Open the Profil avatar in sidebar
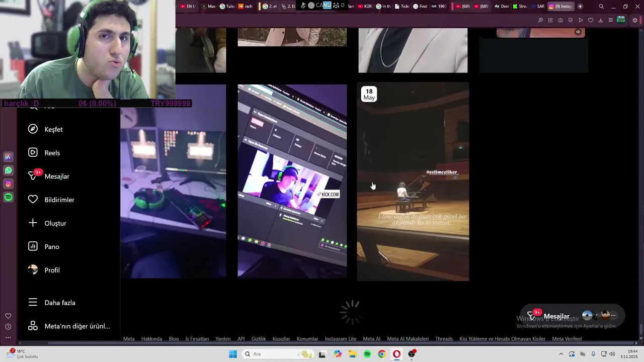This screenshot has height=362, width=644. point(33,270)
